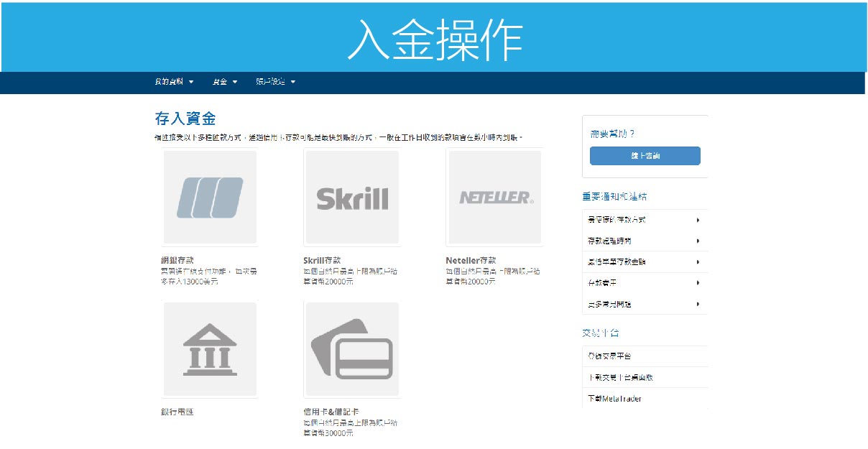Screen dimensions: 868x449
Task: Click the 重要通知和連結 heading
Action: pyautogui.click(x=615, y=196)
